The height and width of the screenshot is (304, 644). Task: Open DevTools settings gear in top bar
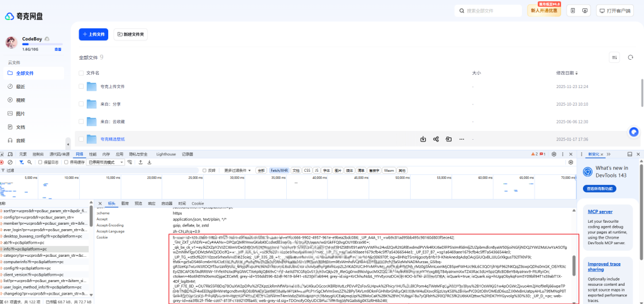tap(553, 154)
